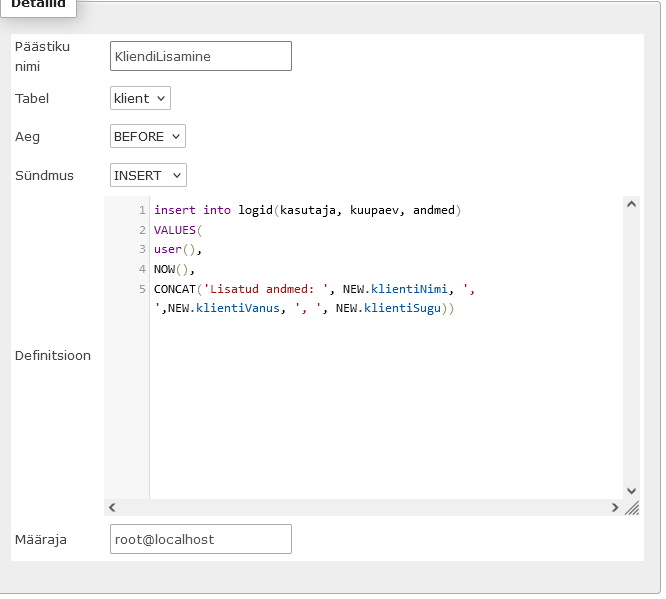
Task: Click 'klientiNimi' in the code
Action: pyautogui.click(x=409, y=289)
